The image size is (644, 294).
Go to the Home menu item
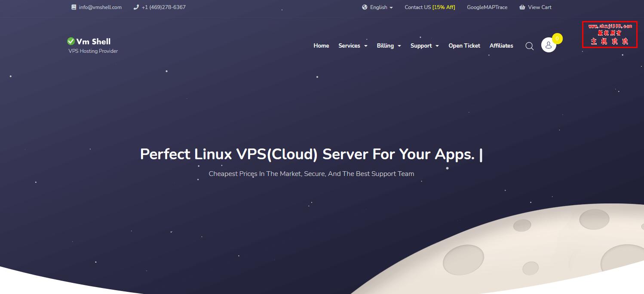(321, 45)
